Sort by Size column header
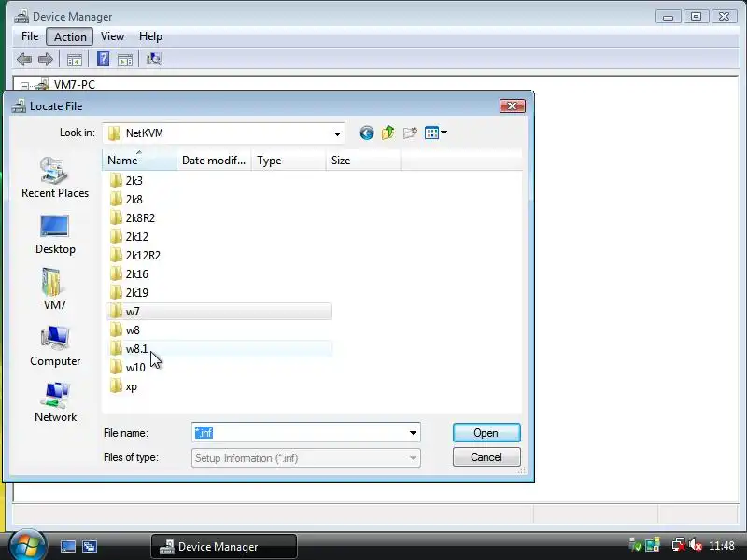 [x=363, y=160]
